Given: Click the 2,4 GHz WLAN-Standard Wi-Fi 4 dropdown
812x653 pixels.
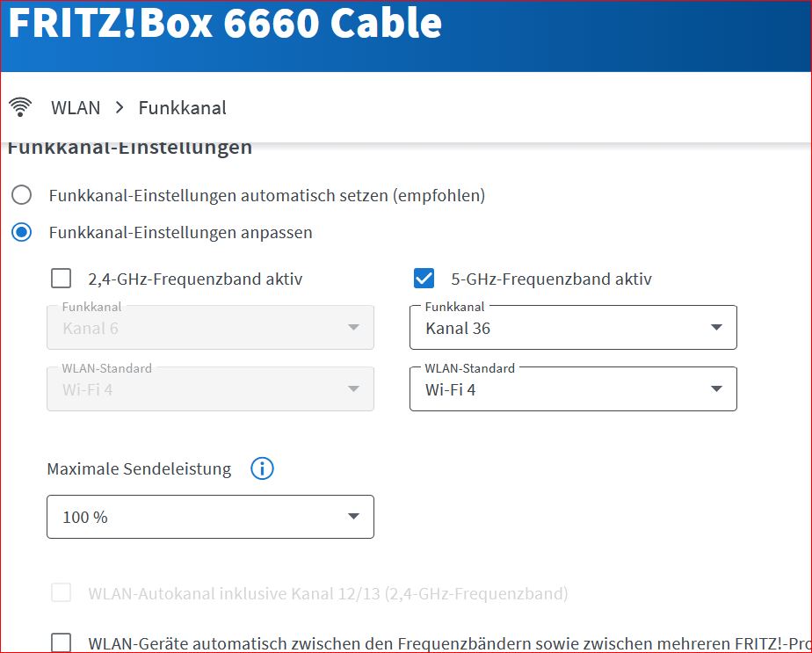Looking at the screenshot, I should tap(210, 389).
